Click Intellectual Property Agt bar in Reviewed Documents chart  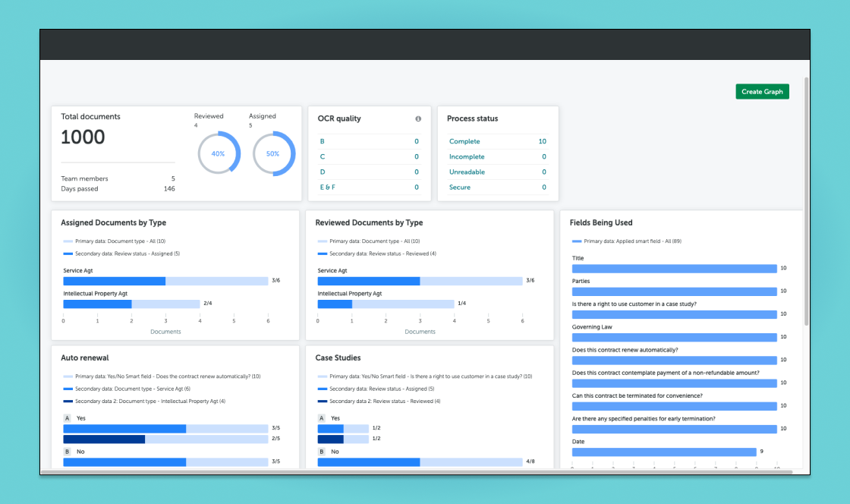334,304
